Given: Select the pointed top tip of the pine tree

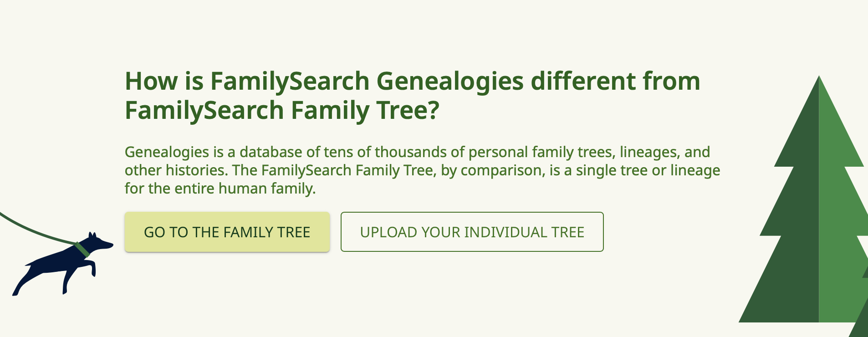Looking at the screenshot, I should [819, 82].
